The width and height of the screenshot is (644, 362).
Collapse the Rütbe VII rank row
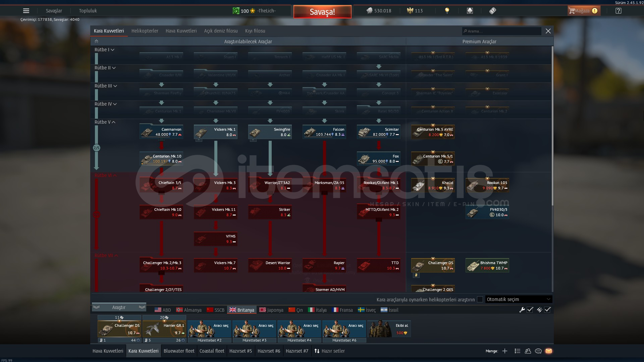click(106, 255)
